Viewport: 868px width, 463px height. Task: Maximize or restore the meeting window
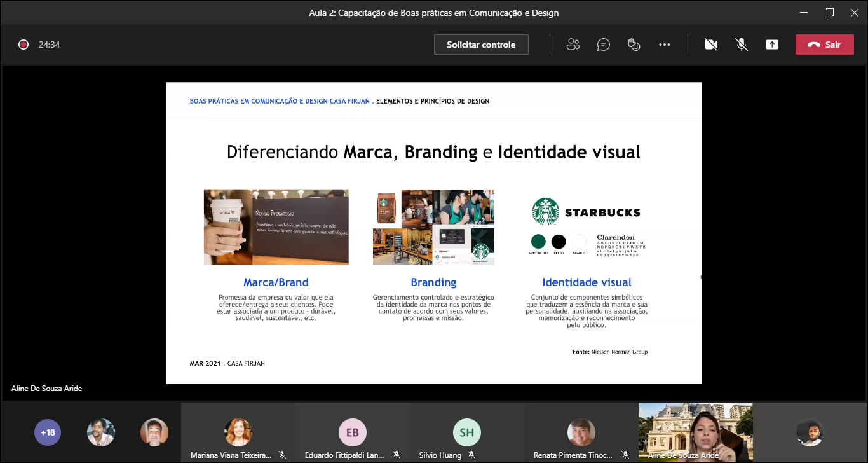coord(829,13)
